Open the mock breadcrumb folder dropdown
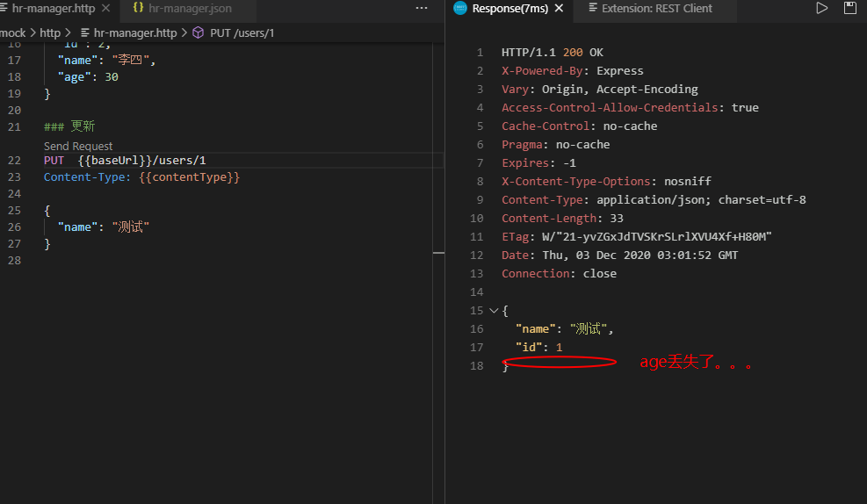Screen dimensions: 867x504 [12, 32]
